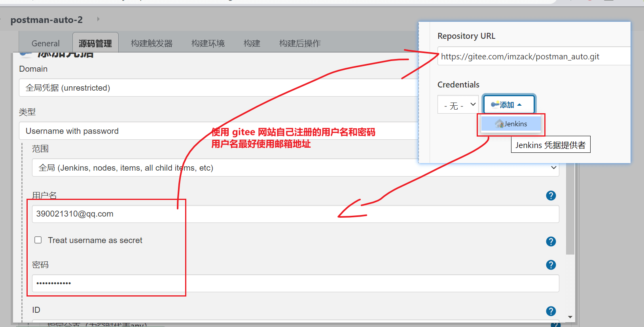Open the 范围 scope dropdown
Viewport: 644px width, 327px height.
pos(295,168)
